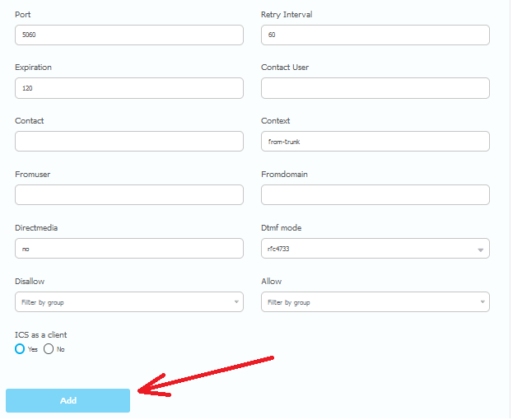Click Filter by group text under Allow
Viewport: 522px width, 420px height.
(289, 302)
